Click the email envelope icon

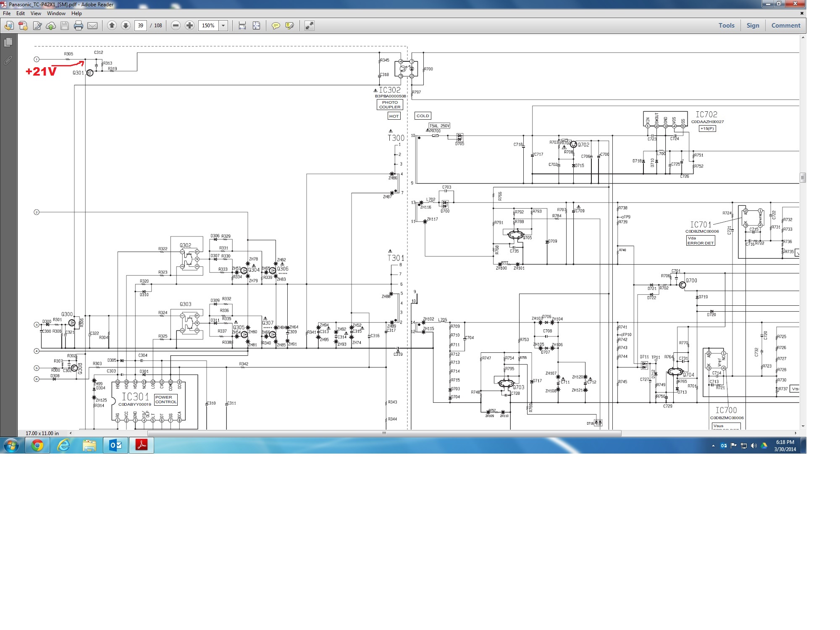pyautogui.click(x=92, y=26)
